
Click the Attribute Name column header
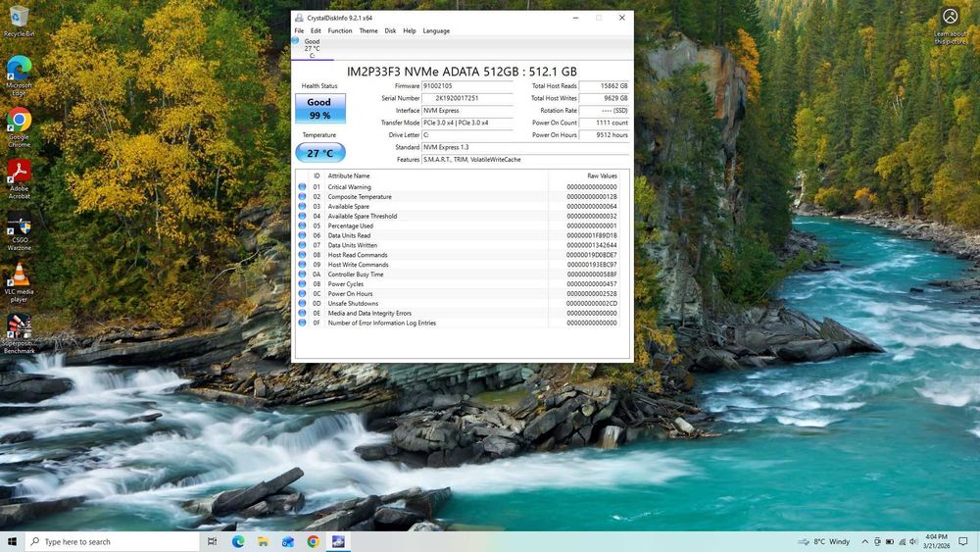(x=349, y=176)
